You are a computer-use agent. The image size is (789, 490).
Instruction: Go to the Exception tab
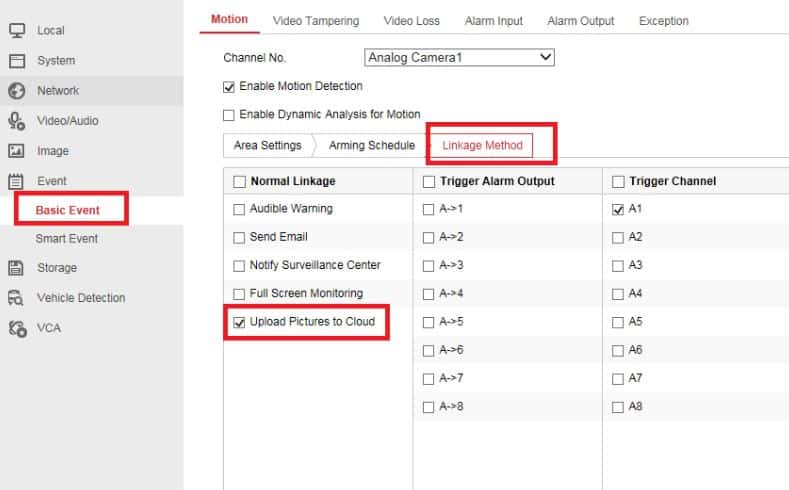coord(663,21)
